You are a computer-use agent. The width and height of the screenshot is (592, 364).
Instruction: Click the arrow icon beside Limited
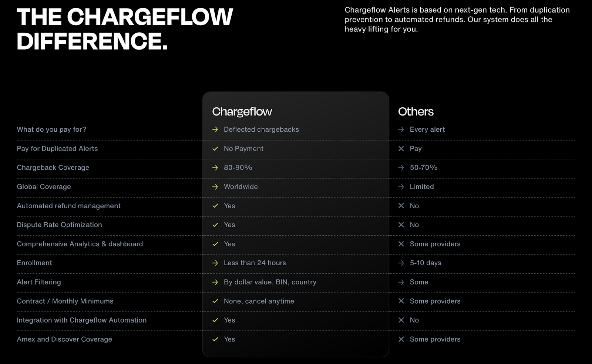pyautogui.click(x=401, y=187)
